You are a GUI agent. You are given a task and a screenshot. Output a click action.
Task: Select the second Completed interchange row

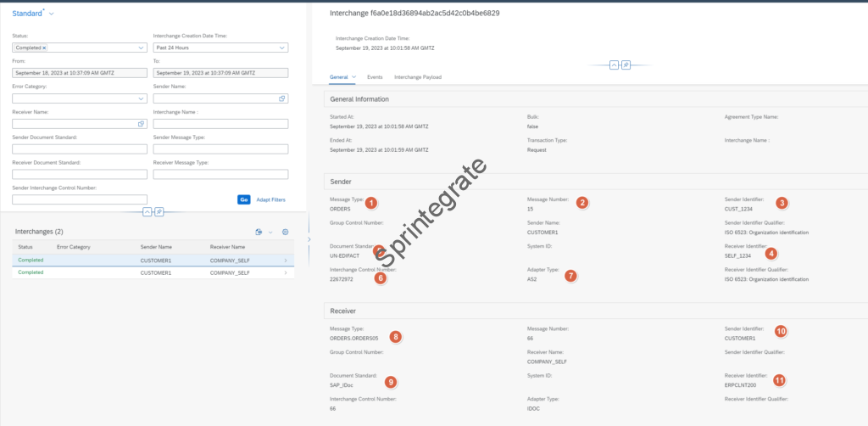click(x=153, y=272)
